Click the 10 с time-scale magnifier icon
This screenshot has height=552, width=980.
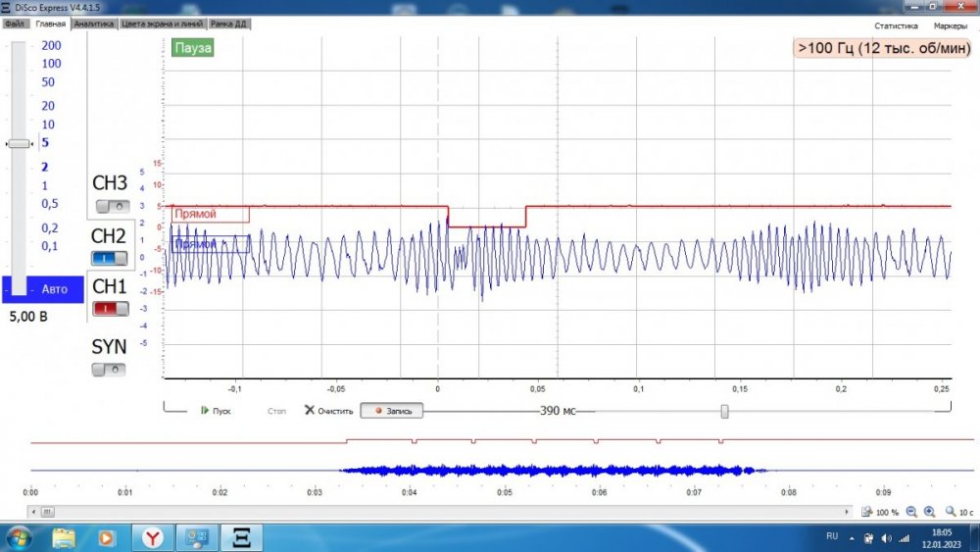950,512
